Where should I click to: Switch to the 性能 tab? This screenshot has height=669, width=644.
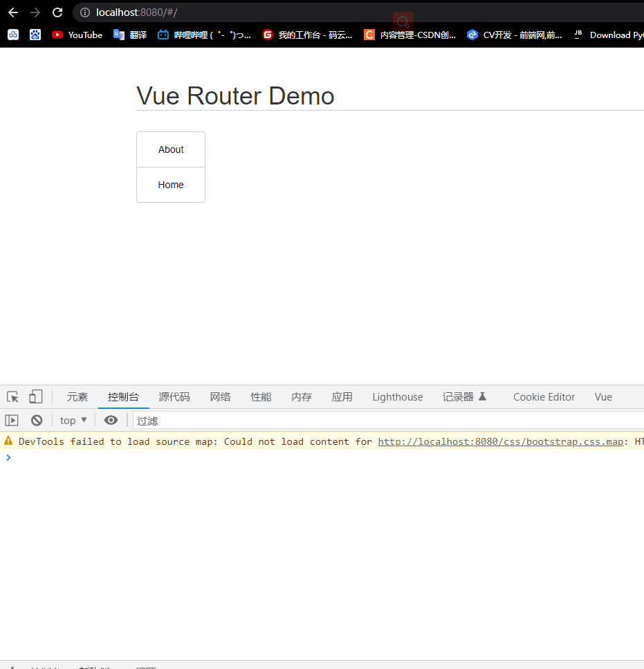click(x=261, y=397)
